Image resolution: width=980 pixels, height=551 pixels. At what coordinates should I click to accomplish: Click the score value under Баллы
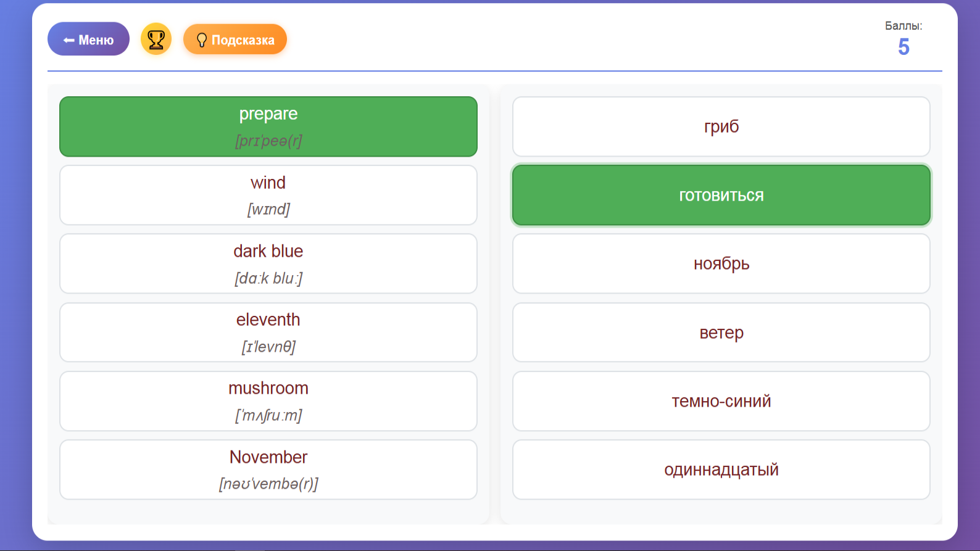903,47
